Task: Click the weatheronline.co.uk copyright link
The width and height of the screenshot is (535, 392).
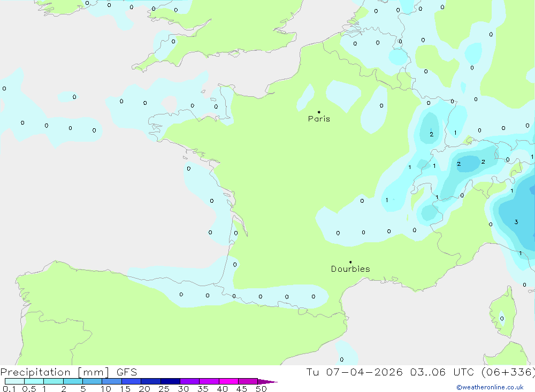Action: [490, 387]
